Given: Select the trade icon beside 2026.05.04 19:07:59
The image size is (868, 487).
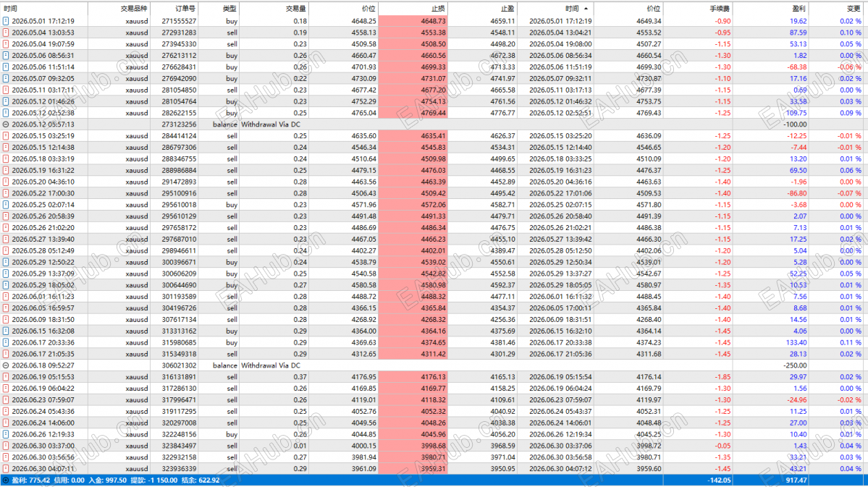Looking at the screenshot, I should (6, 43).
